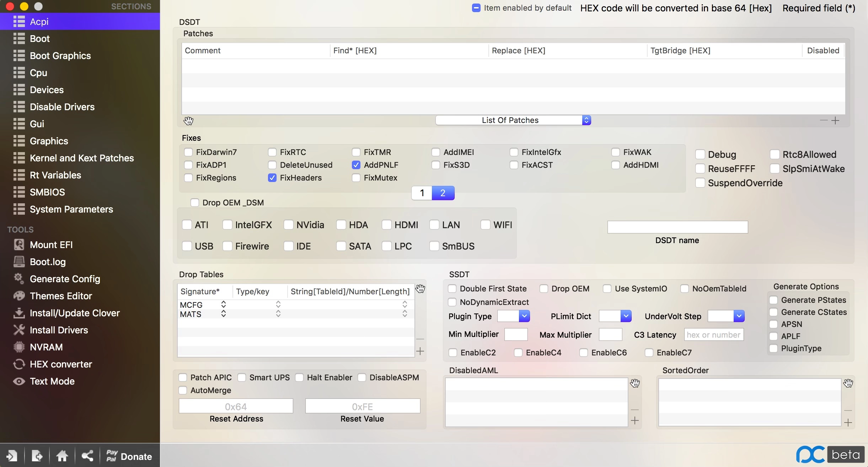
Task: Click the Generate Config gear icon
Action: [19, 279]
